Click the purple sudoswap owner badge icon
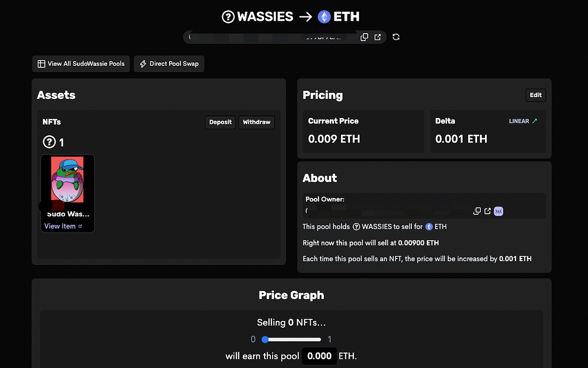Viewport: 588px width, 368px height. click(x=498, y=212)
